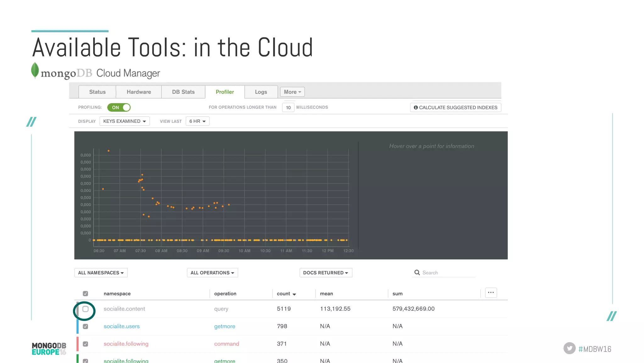Open the socialite.users namespace link
This screenshot has height=363, width=644.
point(122,326)
